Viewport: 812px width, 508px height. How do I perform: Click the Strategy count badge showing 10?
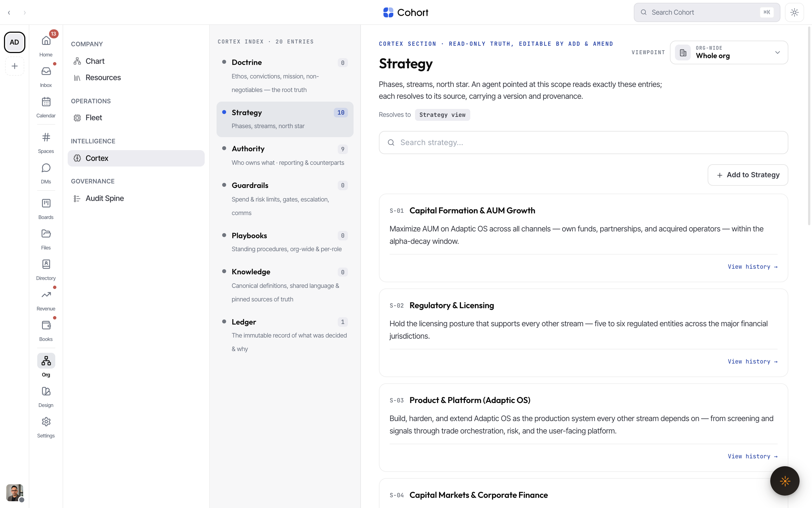[341, 113]
